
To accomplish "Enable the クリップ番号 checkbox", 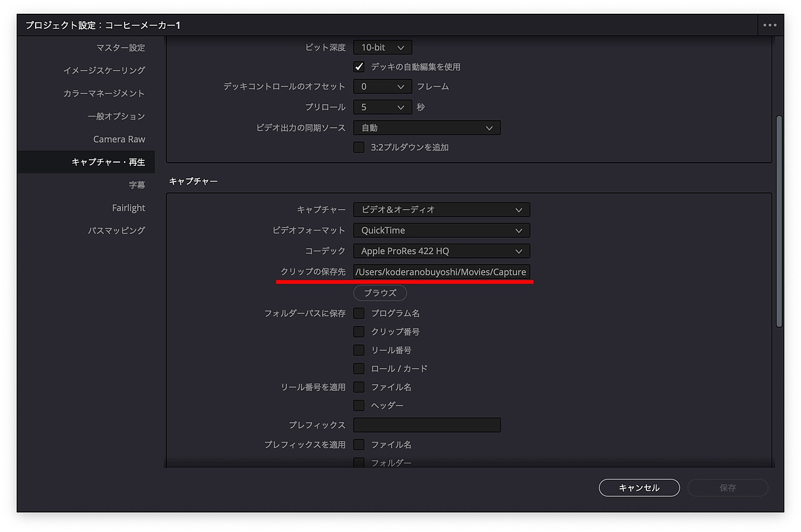I will (x=359, y=332).
